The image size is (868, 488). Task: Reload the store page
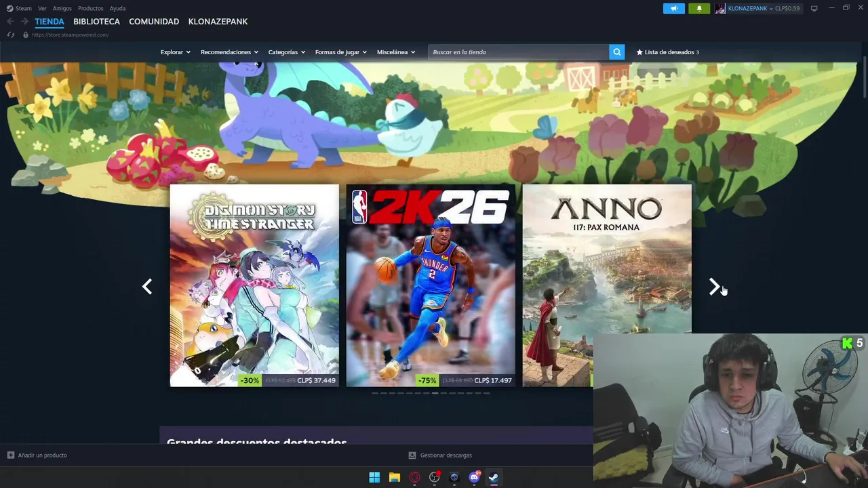(11, 35)
